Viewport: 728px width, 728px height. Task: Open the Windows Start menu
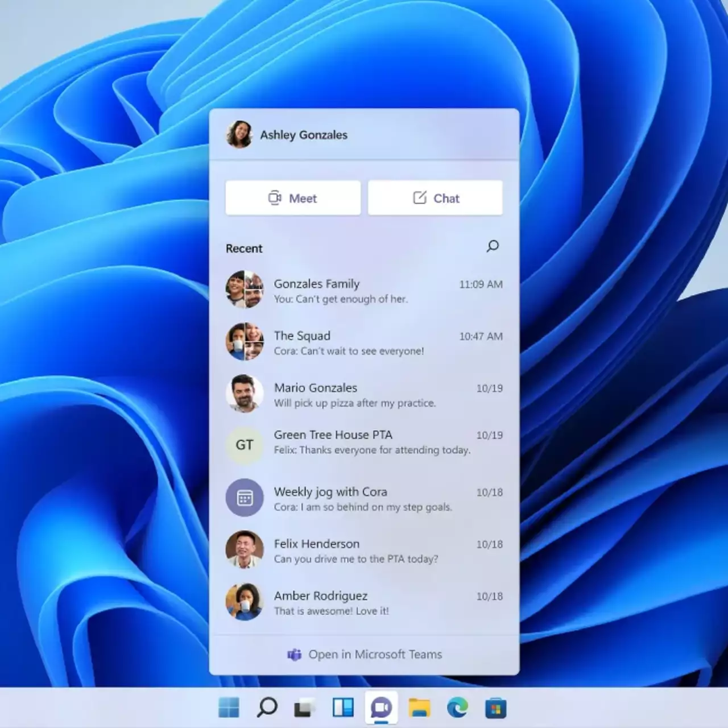[229, 708]
